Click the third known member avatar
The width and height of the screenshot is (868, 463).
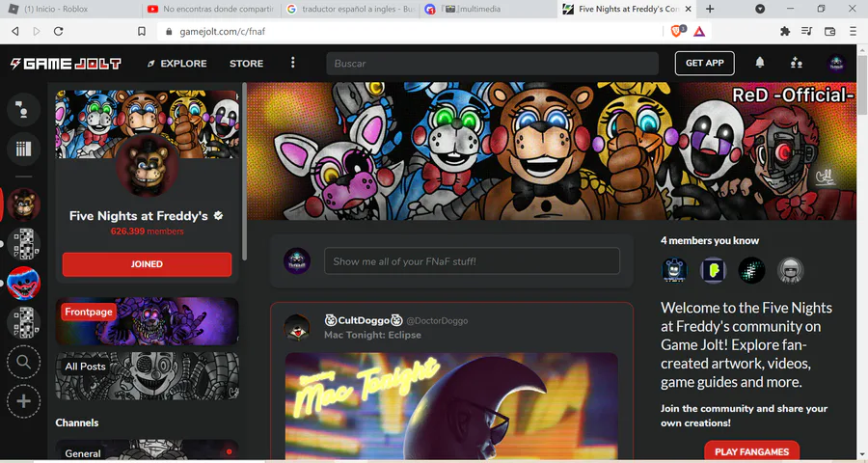pos(751,270)
